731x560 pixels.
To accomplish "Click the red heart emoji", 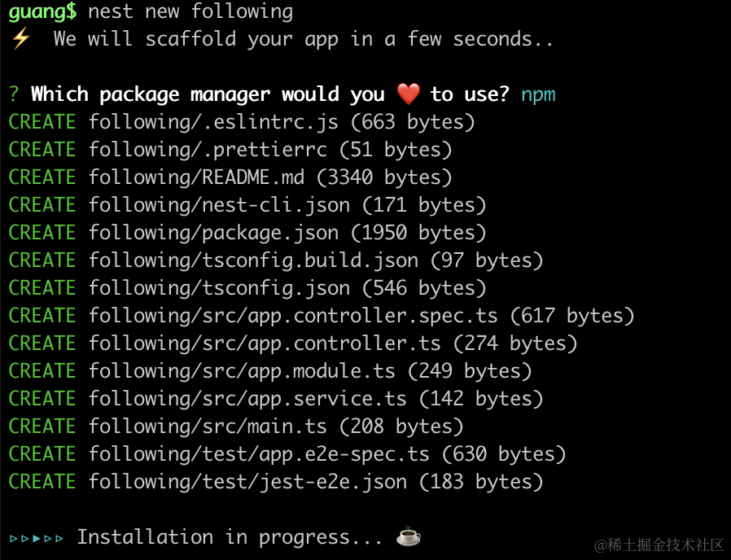I will 408,95.
